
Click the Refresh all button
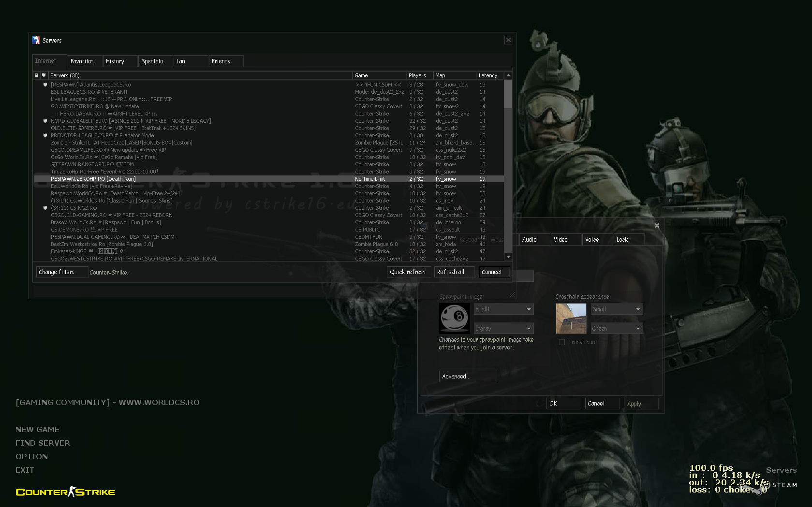(x=455, y=272)
